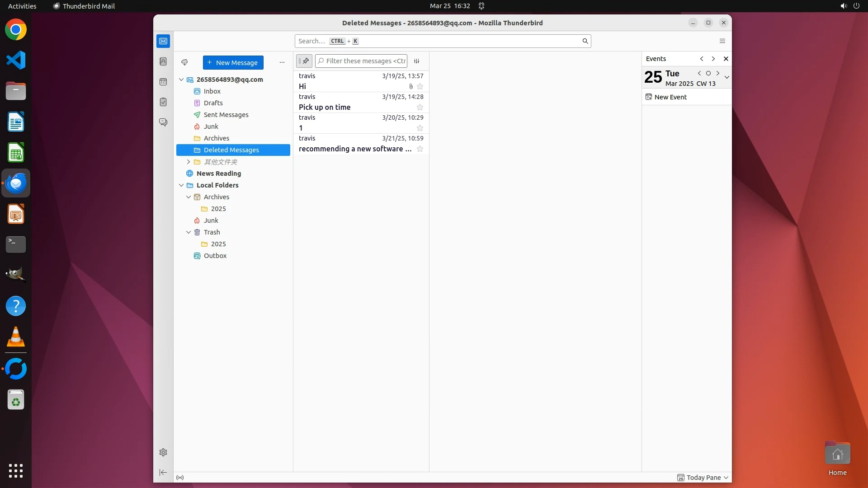Star the 'recommending a new software' message
Screen dimensions: 868x488
point(420,149)
